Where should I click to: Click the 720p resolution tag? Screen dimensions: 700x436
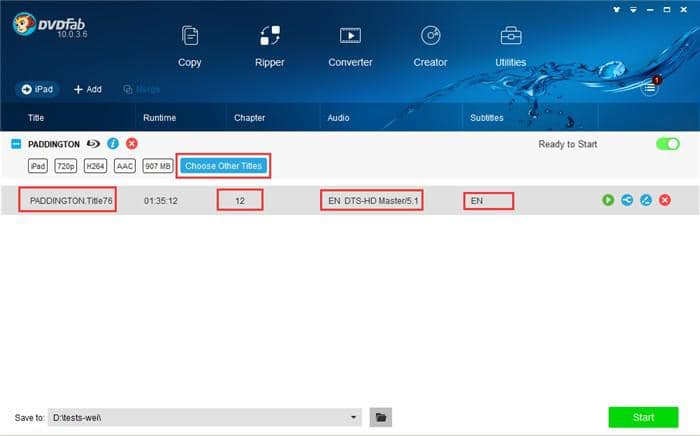click(x=66, y=166)
